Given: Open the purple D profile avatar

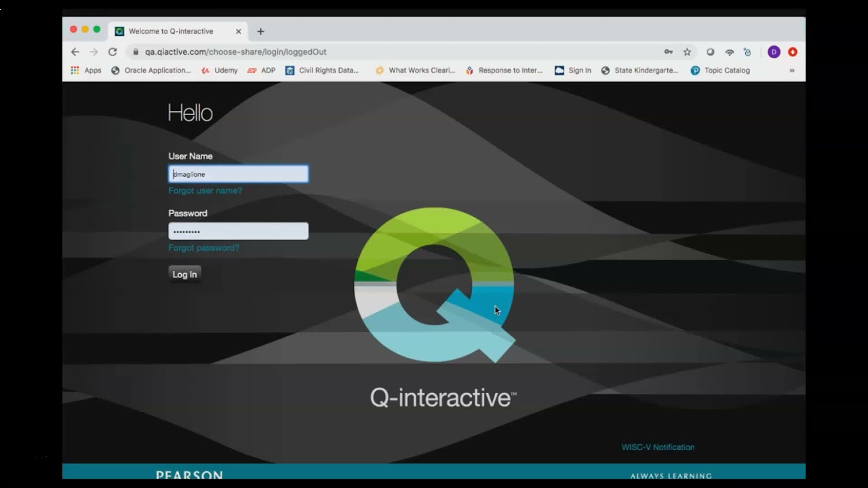Looking at the screenshot, I should [774, 52].
